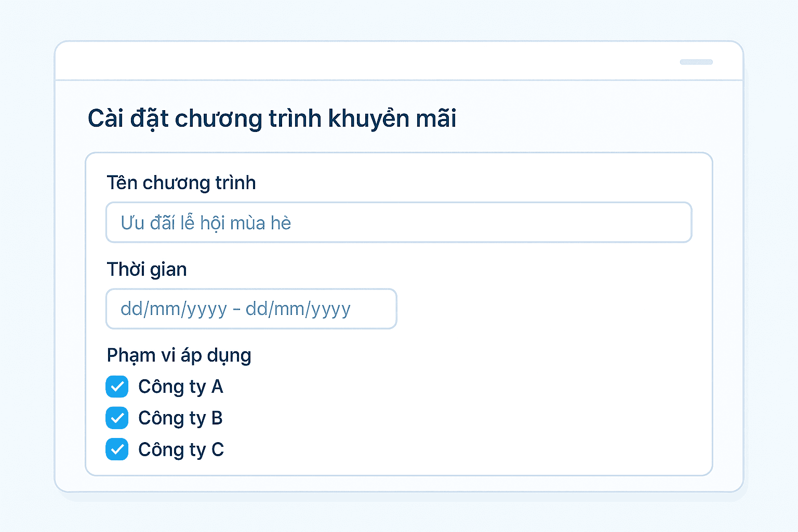Click the heading "Cài đặt chương trình khuyến mãi"
Image resolution: width=798 pixels, height=532 pixels.
(272, 118)
